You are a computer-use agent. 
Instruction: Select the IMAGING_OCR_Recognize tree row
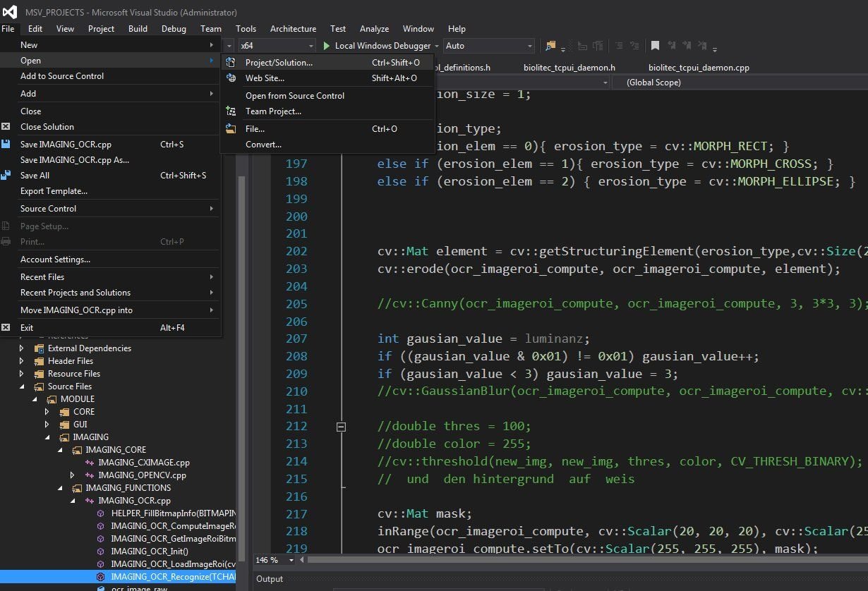119,576
